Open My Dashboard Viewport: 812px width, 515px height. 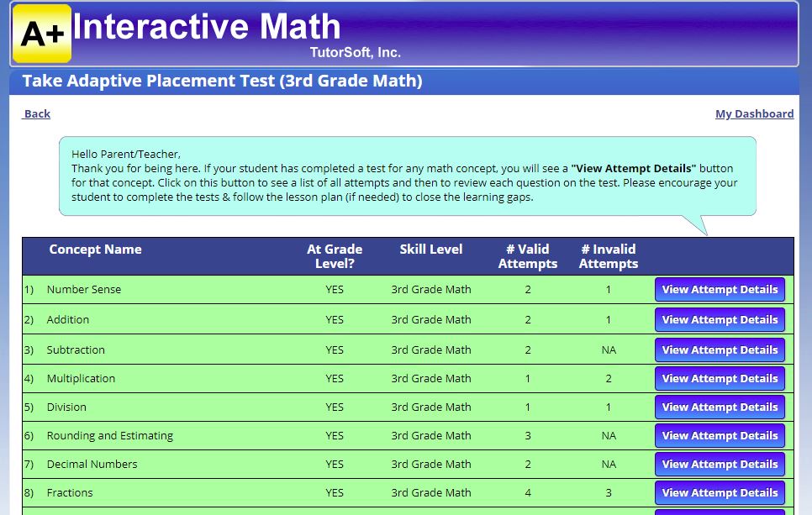tap(754, 113)
